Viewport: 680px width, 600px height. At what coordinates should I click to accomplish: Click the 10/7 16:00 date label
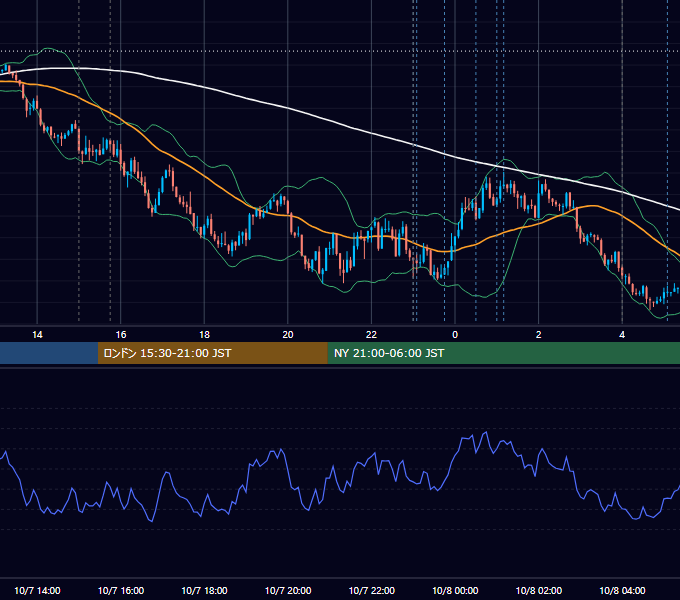coord(121,590)
